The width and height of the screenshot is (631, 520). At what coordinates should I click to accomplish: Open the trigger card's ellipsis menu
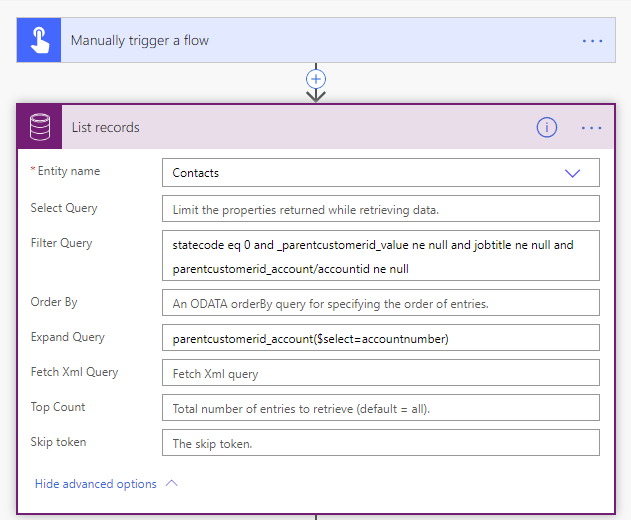(592, 41)
